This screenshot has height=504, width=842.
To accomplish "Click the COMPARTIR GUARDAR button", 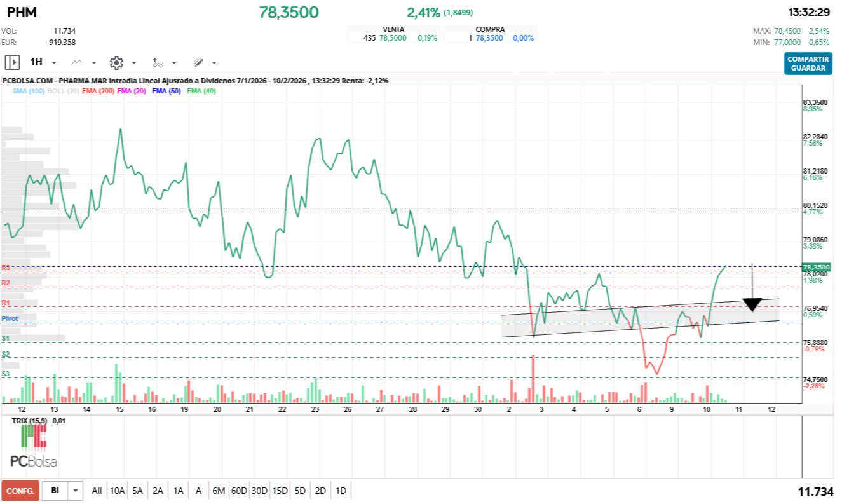I will (x=807, y=64).
